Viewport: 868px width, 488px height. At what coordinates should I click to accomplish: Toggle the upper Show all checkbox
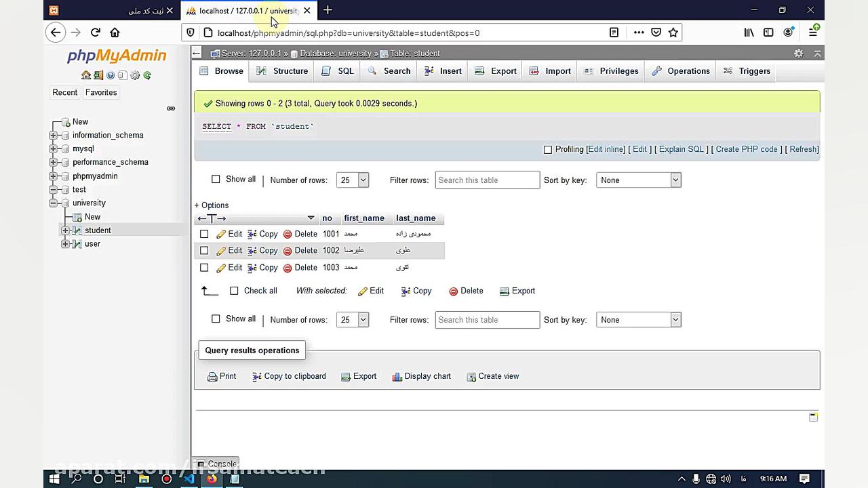click(216, 180)
